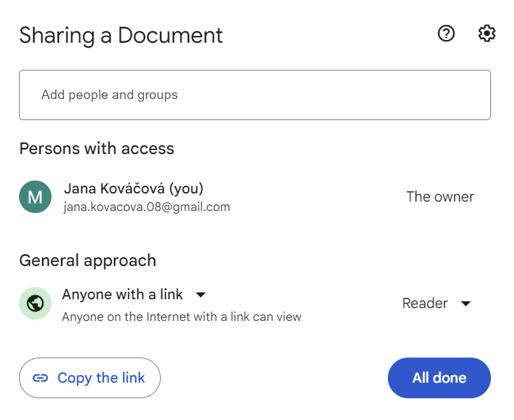
Task: Click the All done button
Action: coord(439,378)
